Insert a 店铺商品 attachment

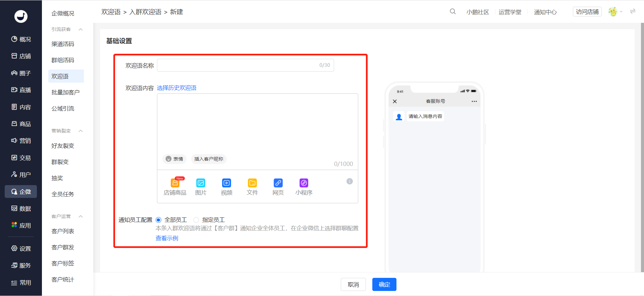click(x=175, y=187)
